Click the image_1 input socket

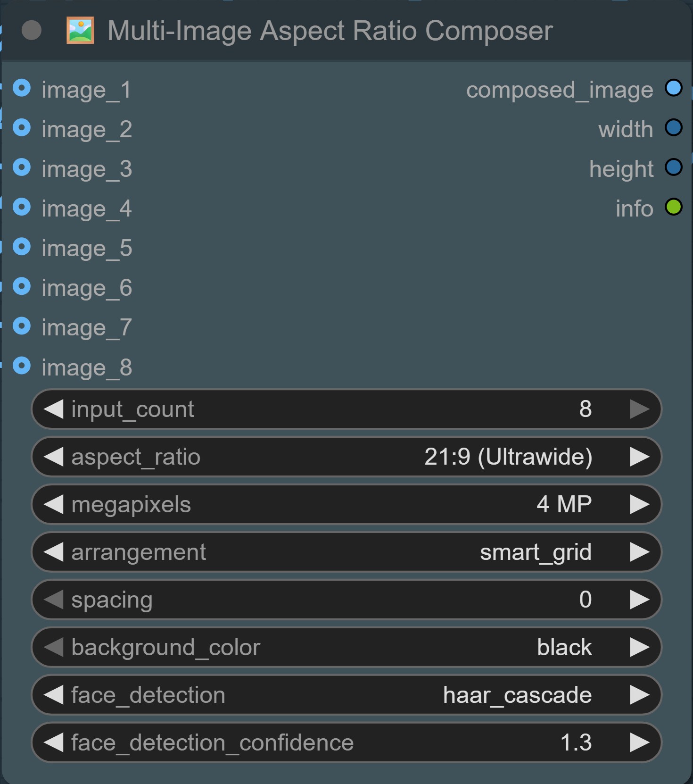click(22, 88)
